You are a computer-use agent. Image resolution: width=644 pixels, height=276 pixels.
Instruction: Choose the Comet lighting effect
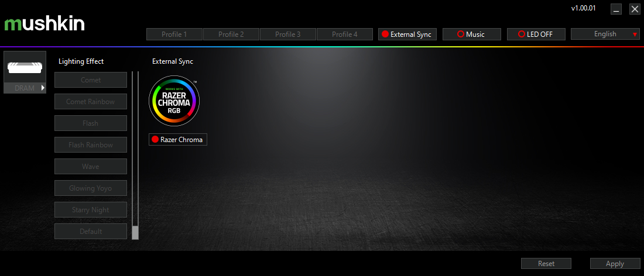[91, 80]
